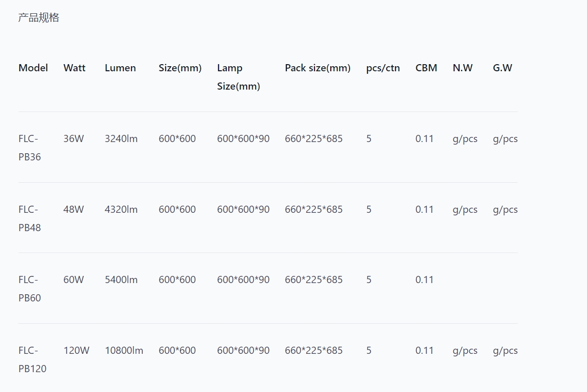Select the FLC-PB60 model cell
Image resolution: width=587 pixels, height=392 pixels.
(x=30, y=289)
